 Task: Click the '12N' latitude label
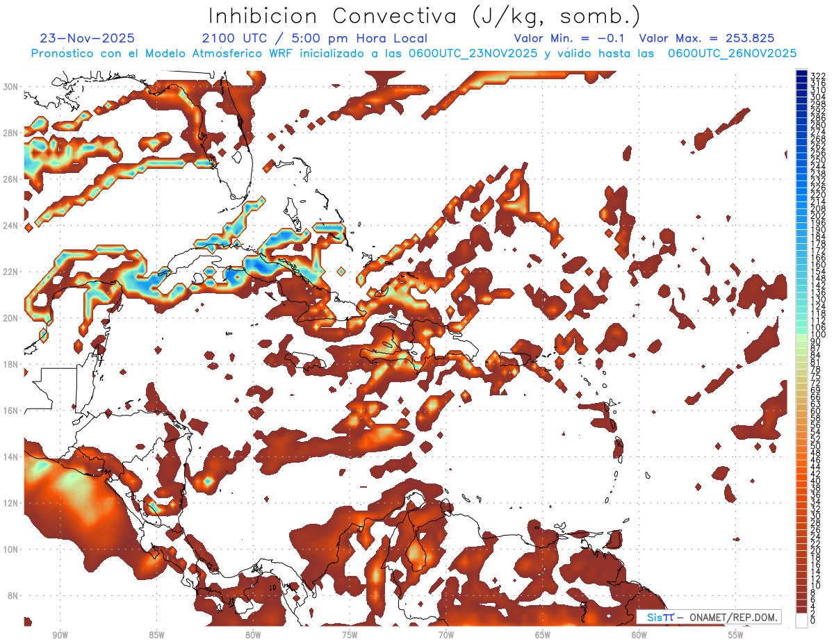(x=12, y=503)
